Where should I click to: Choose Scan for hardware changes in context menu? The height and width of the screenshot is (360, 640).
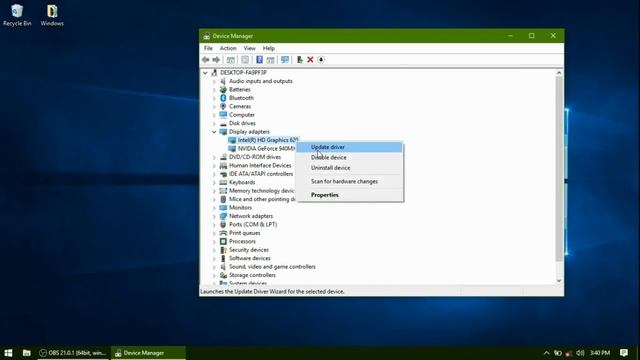pyautogui.click(x=349, y=182)
